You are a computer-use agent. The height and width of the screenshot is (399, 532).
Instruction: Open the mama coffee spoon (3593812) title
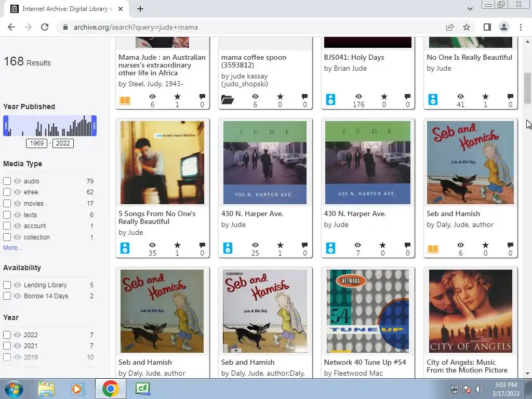point(254,61)
